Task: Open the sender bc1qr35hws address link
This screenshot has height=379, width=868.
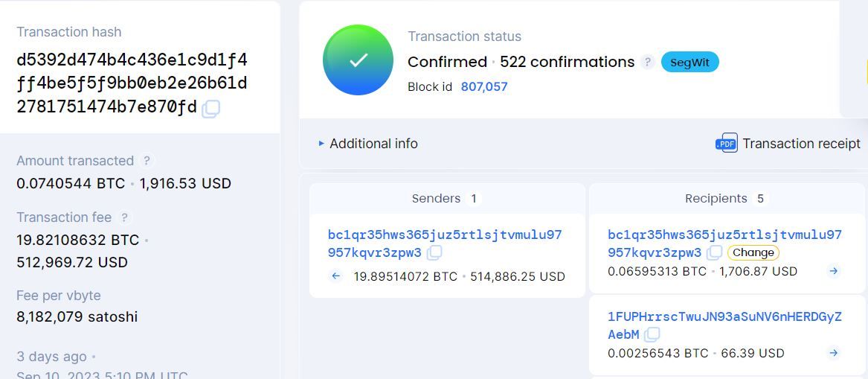Action: click(445, 235)
